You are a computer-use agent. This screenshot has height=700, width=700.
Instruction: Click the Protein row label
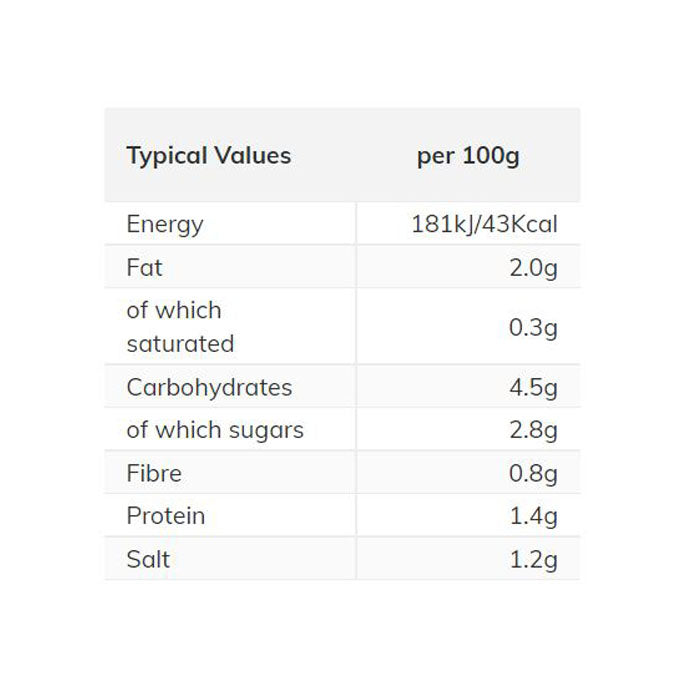click(x=165, y=516)
